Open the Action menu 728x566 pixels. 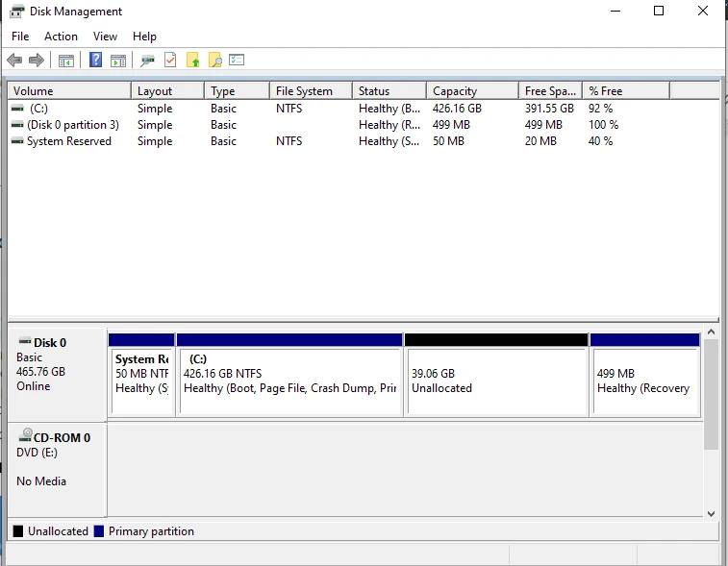pyautogui.click(x=61, y=37)
